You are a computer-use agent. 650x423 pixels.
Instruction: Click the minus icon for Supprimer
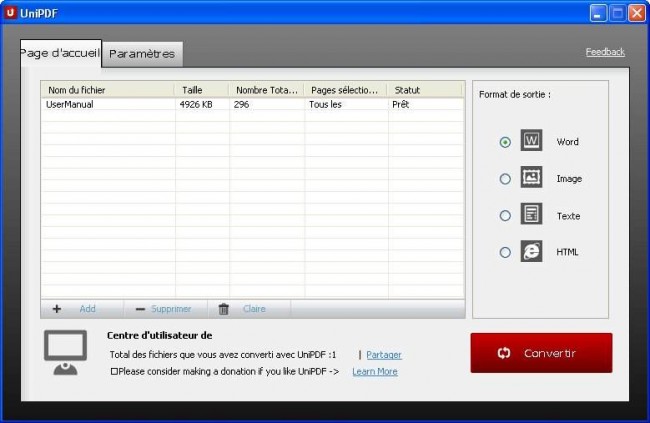[x=140, y=309]
